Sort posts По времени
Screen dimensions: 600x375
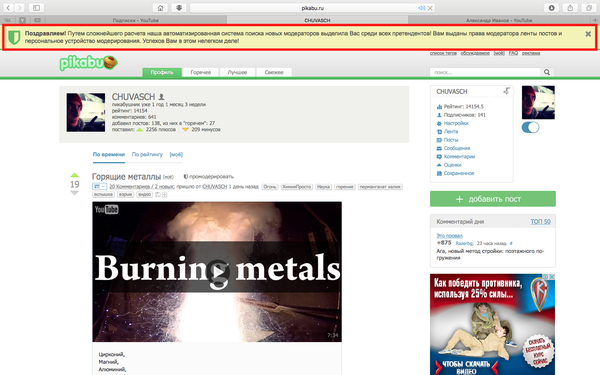pos(109,155)
